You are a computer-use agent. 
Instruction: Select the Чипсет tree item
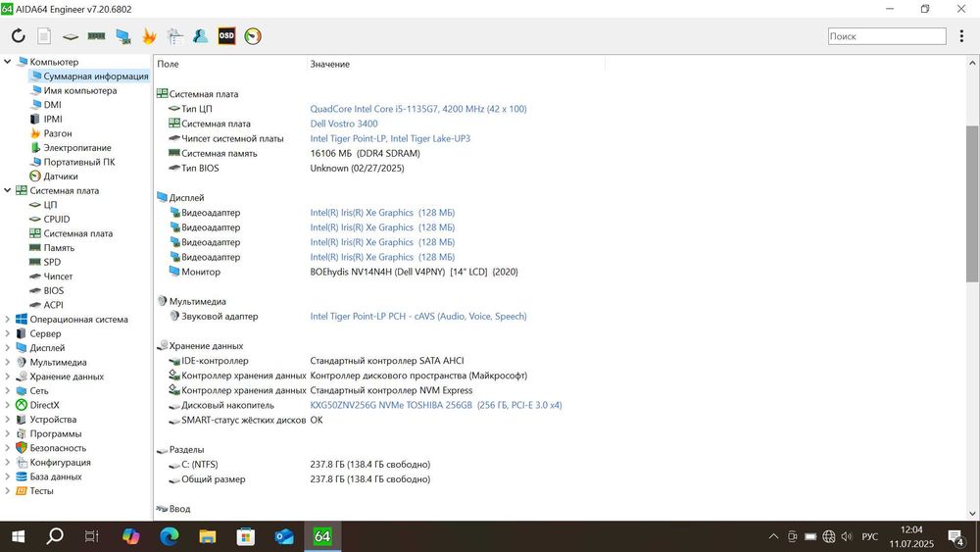tap(51, 276)
